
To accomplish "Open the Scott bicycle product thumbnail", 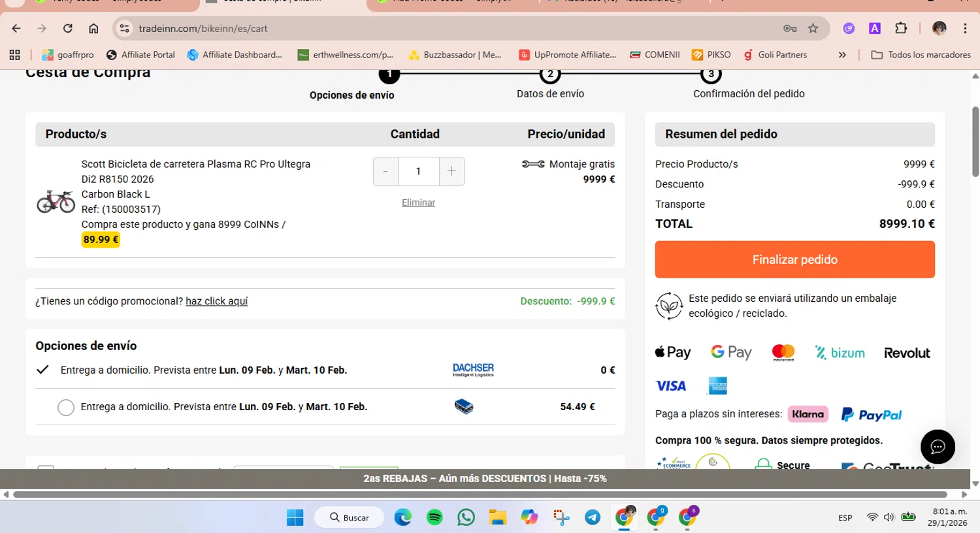I will [56, 201].
